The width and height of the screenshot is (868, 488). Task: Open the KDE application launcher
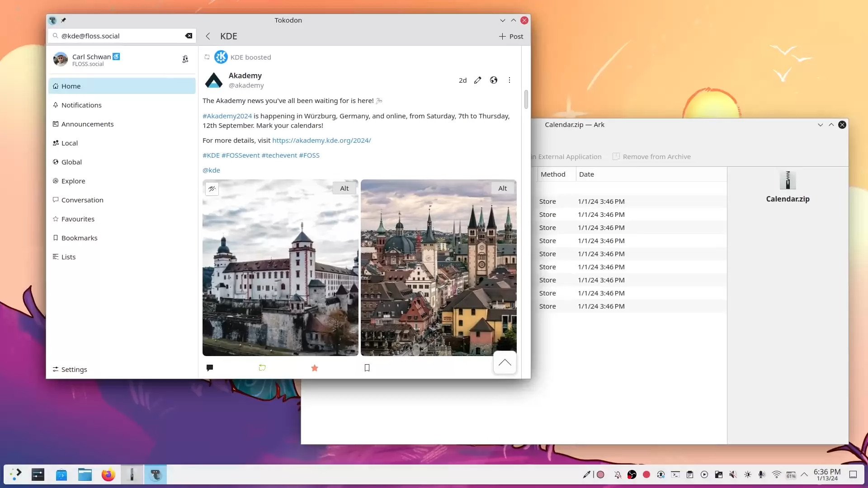[x=16, y=474]
